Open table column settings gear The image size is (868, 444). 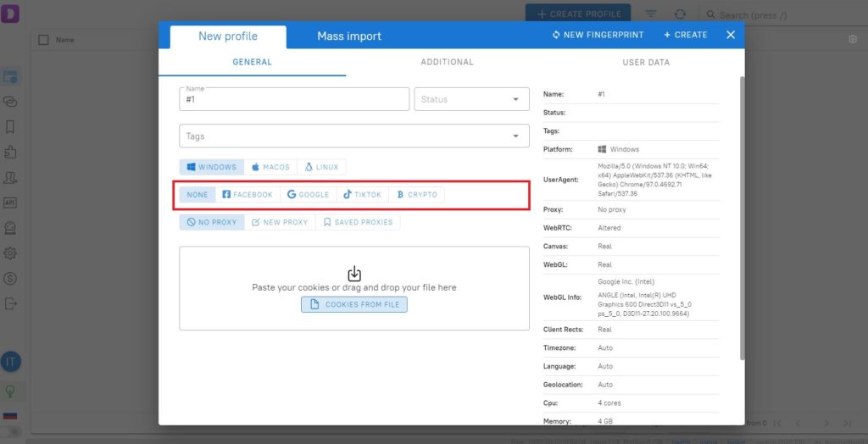click(853, 39)
